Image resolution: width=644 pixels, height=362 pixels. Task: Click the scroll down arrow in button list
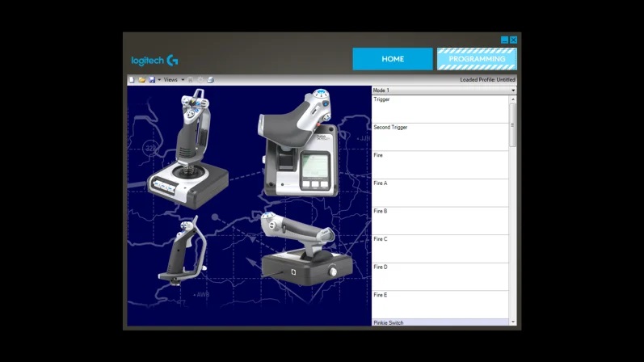[513, 322]
